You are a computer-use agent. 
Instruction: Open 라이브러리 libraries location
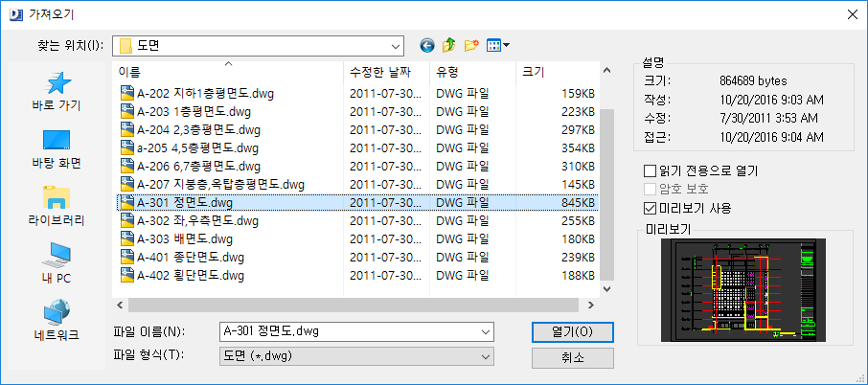point(56,207)
